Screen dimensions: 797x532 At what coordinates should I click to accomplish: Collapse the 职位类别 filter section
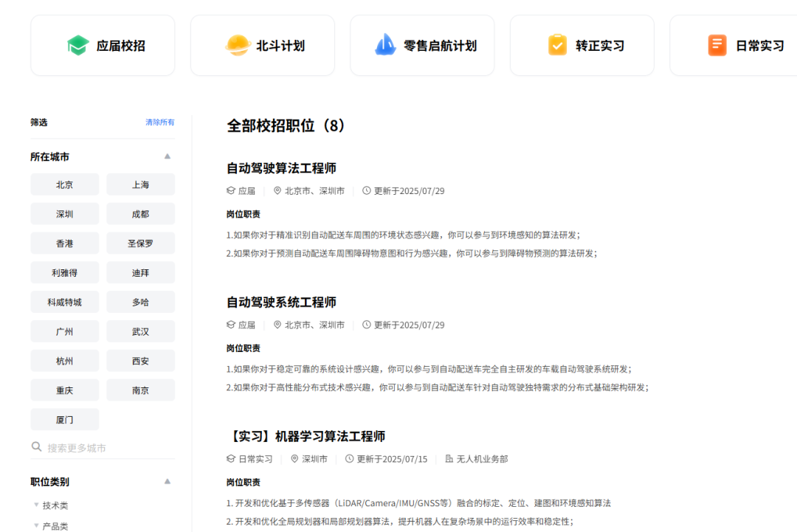coord(168,481)
